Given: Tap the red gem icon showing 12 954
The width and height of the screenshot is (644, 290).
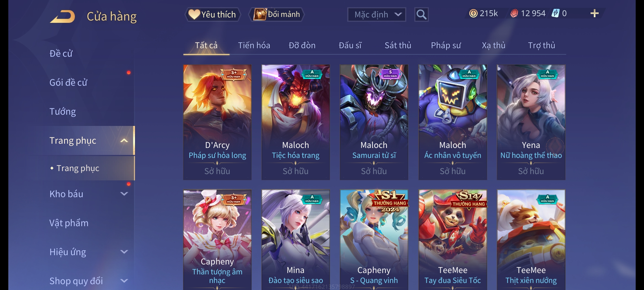Looking at the screenshot, I should 514,13.
